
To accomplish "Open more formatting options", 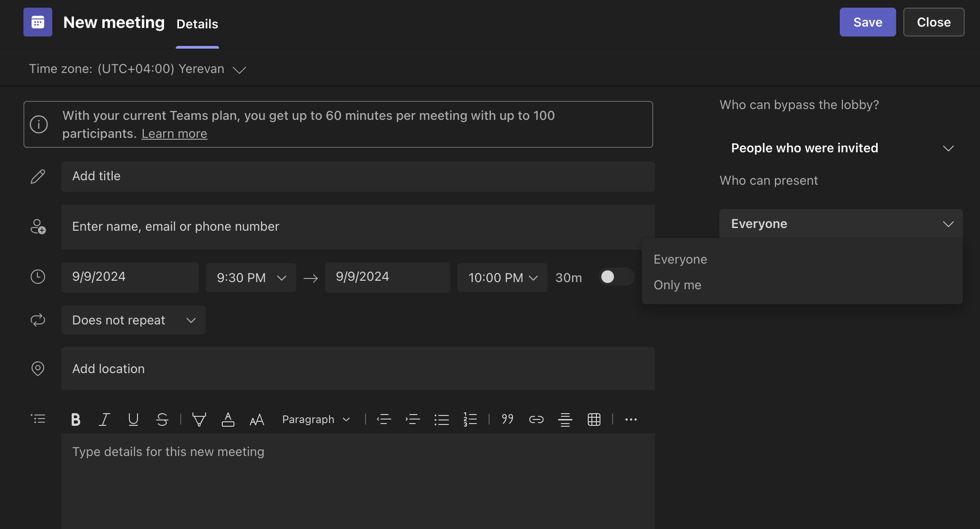I will [x=631, y=419].
